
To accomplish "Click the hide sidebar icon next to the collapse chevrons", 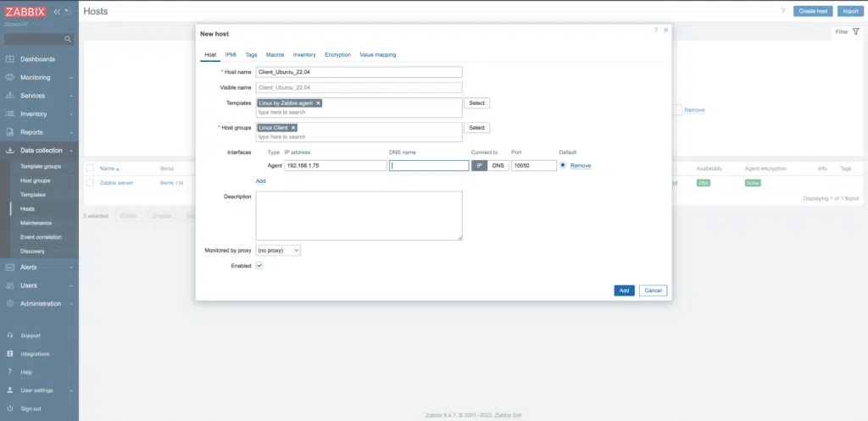I will (x=68, y=12).
